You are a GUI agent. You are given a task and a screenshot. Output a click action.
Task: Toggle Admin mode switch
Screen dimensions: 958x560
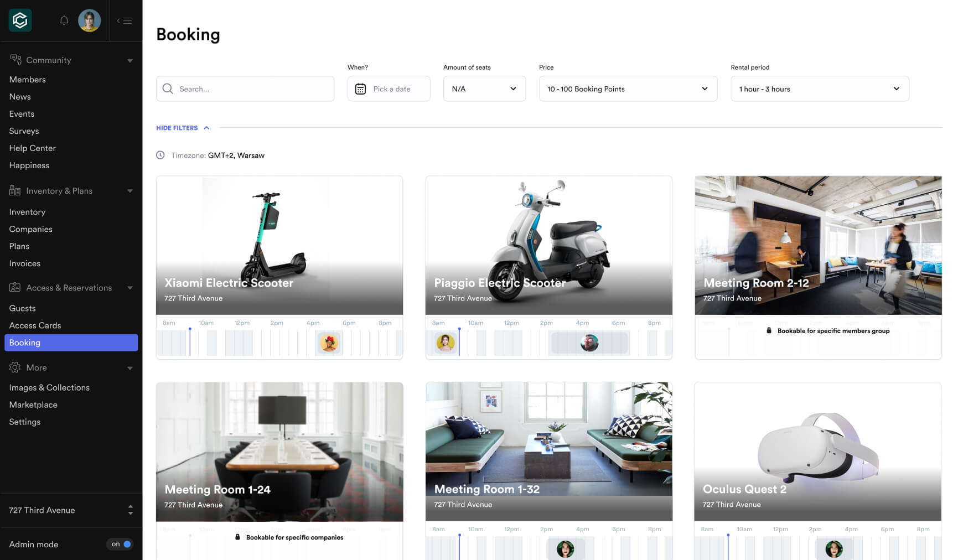[120, 544]
